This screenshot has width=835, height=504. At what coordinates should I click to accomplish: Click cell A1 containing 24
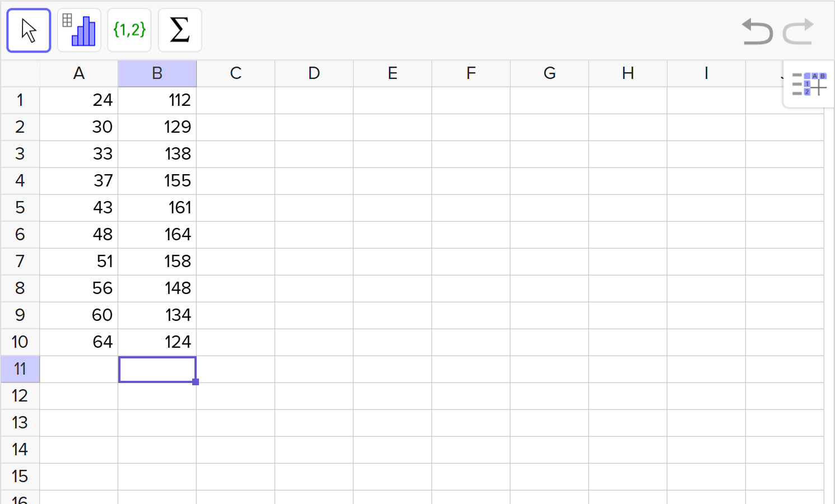(79, 100)
